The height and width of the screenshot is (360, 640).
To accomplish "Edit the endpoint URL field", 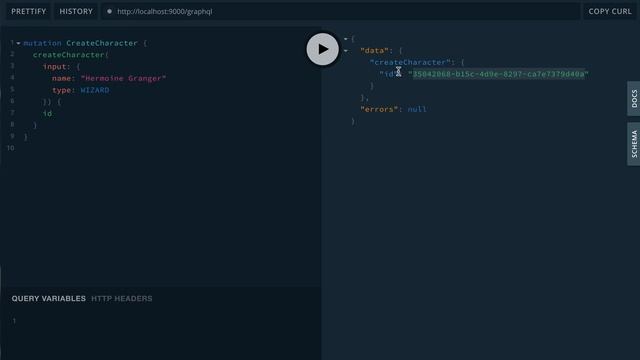I will 340,11.
